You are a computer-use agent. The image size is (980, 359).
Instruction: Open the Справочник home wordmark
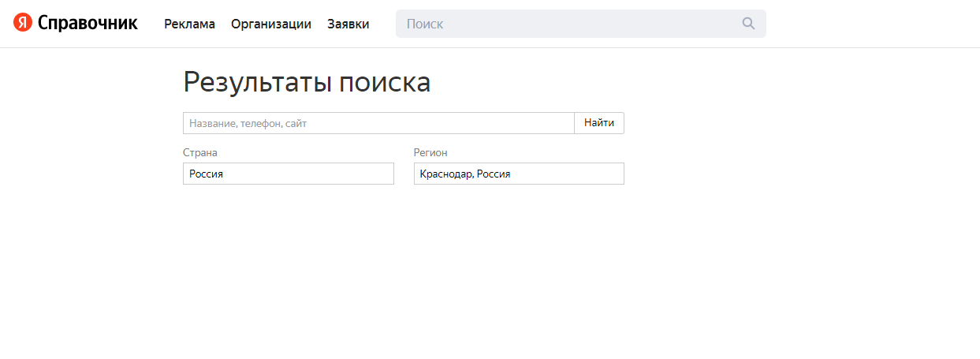[88, 24]
